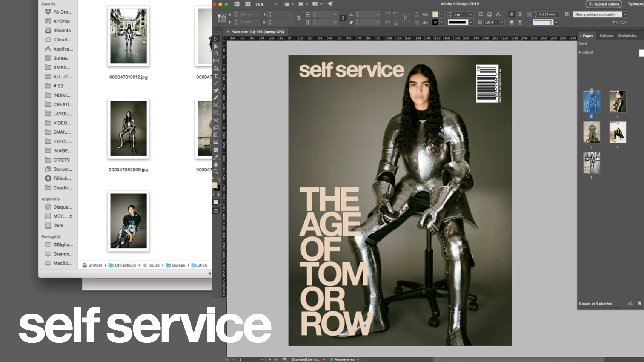
Task: Switch to the Pages panel tab
Action: 588,35
